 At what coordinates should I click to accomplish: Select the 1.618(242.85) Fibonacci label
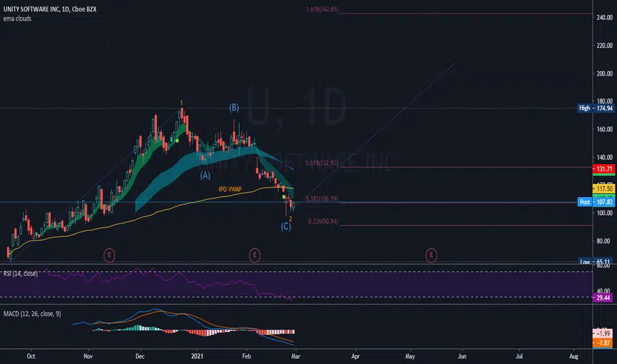[x=322, y=9]
